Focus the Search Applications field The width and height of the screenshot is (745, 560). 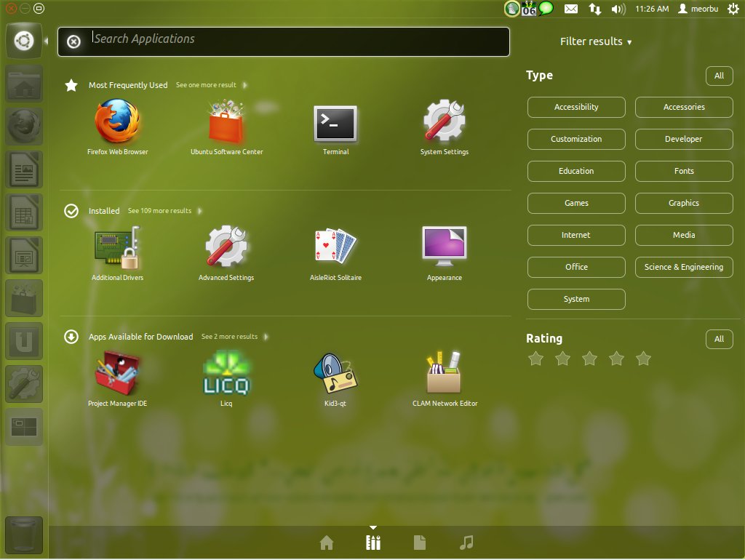(x=284, y=41)
